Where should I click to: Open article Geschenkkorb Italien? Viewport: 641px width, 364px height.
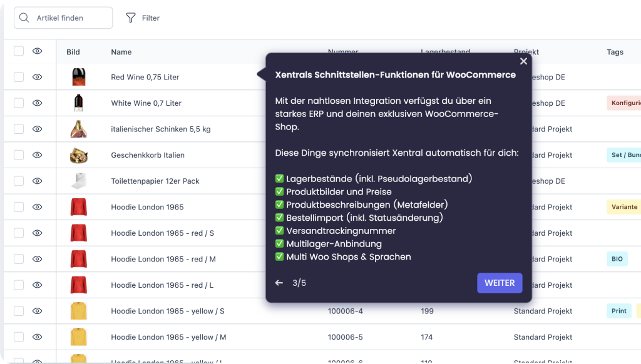(148, 155)
